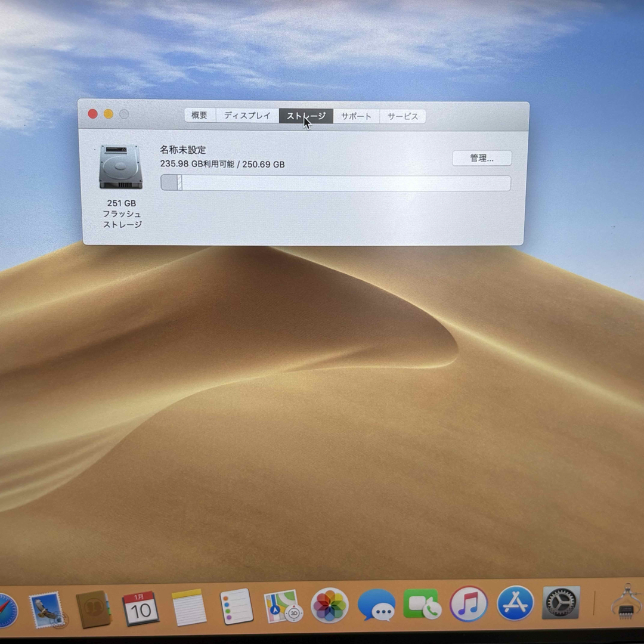Launch FaceTime from the Dock
This screenshot has height=644, width=644.
tap(422, 603)
